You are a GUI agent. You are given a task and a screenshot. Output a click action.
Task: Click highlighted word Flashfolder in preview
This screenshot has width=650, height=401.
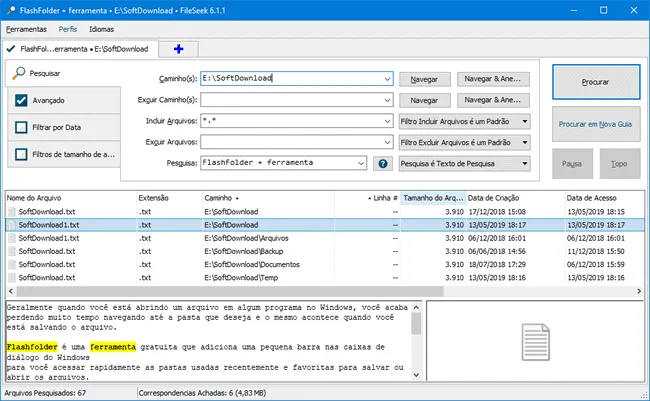coord(32,347)
